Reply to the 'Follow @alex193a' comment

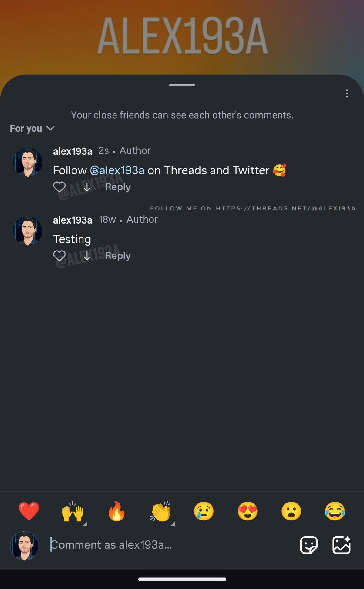pyautogui.click(x=118, y=187)
